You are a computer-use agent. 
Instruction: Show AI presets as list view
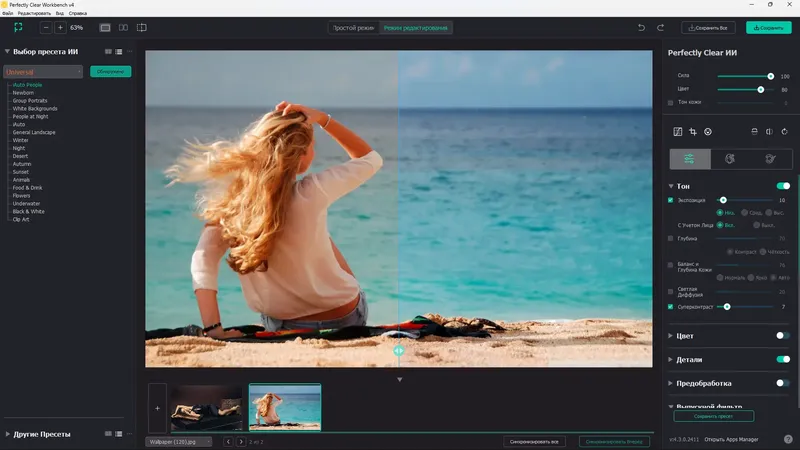coord(119,52)
